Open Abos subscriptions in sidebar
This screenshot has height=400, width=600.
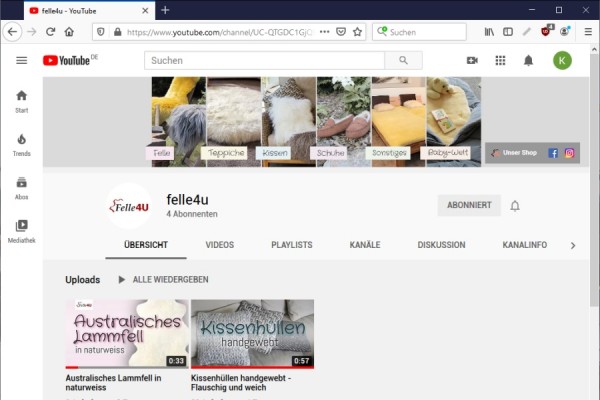(21, 188)
